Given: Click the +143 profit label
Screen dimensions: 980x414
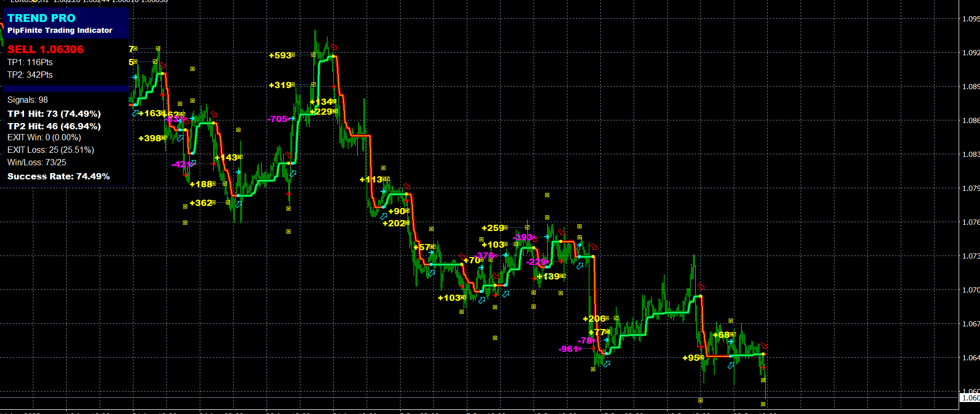Looking at the screenshot, I should [226, 157].
